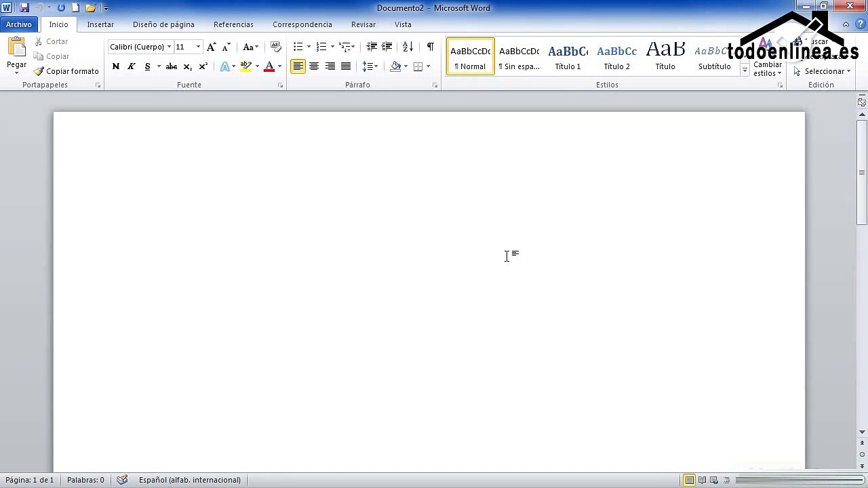Go to previous page double-arrow button
Image resolution: width=868 pixels, height=488 pixels.
click(863, 443)
